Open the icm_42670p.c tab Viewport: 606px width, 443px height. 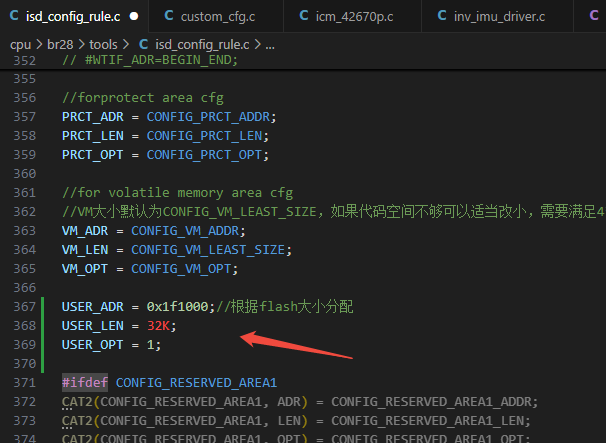click(352, 16)
